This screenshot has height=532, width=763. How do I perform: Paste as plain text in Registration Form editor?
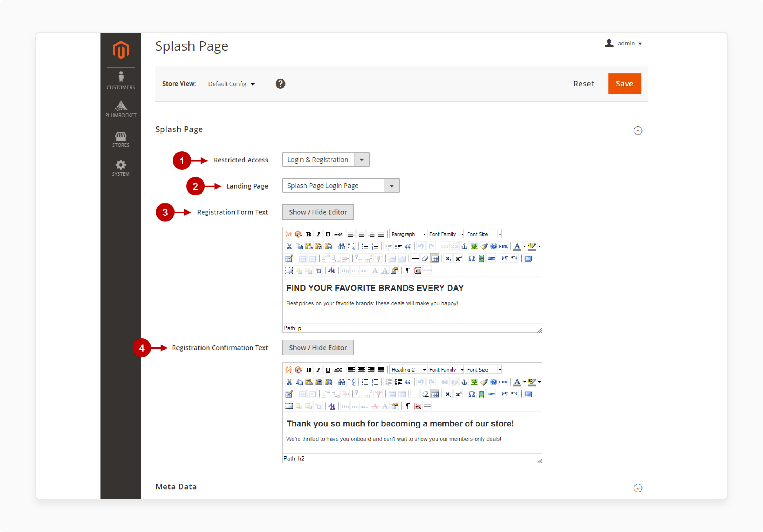tap(318, 246)
